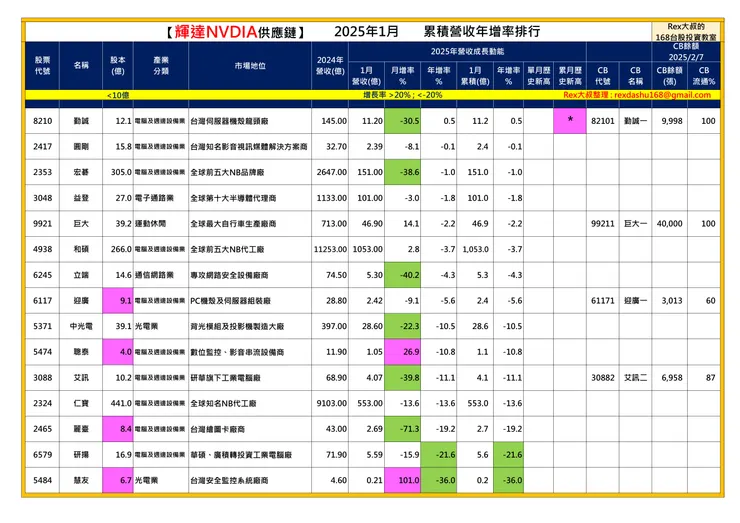Click stock code '6117'

[x=42, y=301]
